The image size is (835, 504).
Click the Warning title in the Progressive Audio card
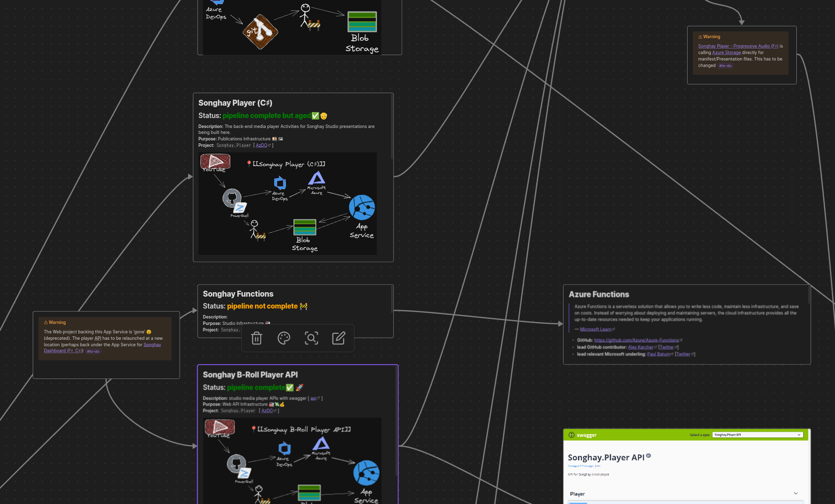[711, 37]
